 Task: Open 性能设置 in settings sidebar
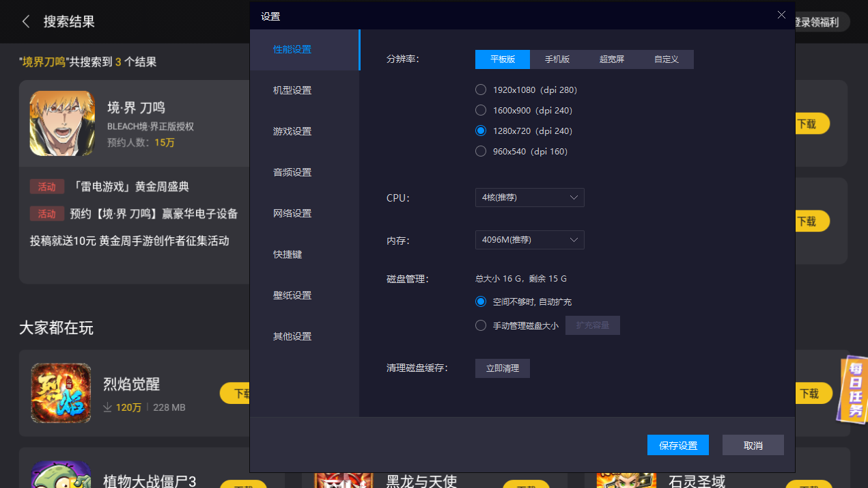click(305, 49)
